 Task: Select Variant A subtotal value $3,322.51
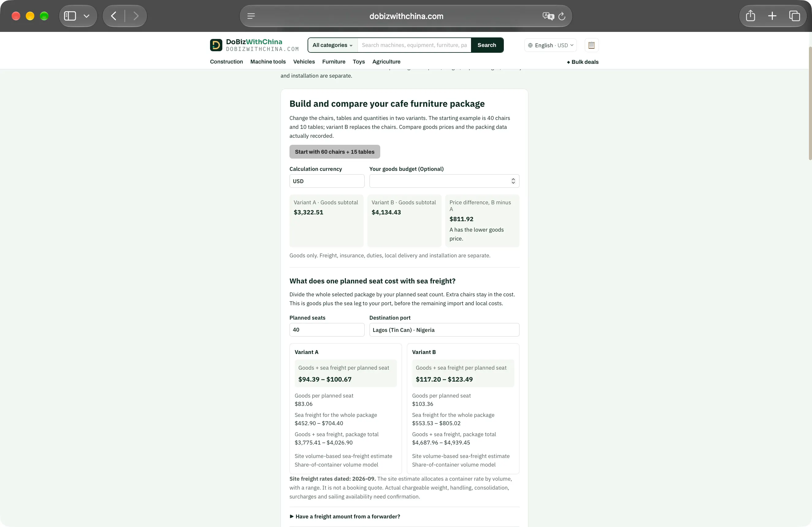pyautogui.click(x=308, y=212)
